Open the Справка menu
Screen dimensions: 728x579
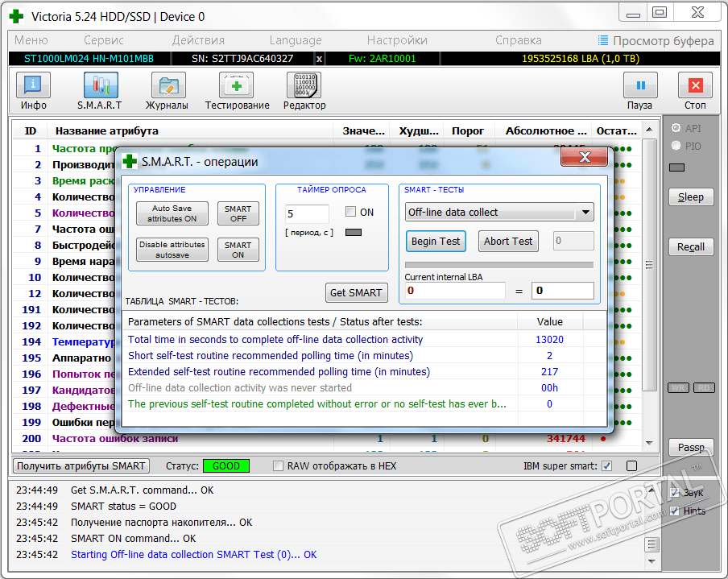[518, 40]
